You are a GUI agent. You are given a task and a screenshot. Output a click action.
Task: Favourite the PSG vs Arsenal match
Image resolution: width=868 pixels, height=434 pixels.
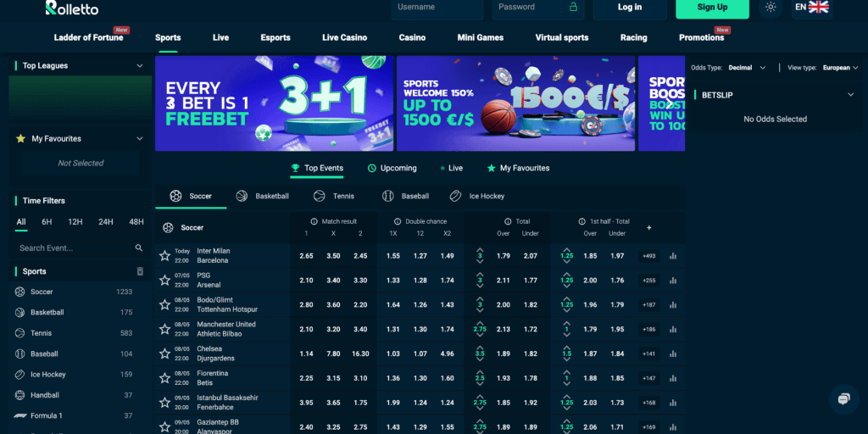(164, 280)
